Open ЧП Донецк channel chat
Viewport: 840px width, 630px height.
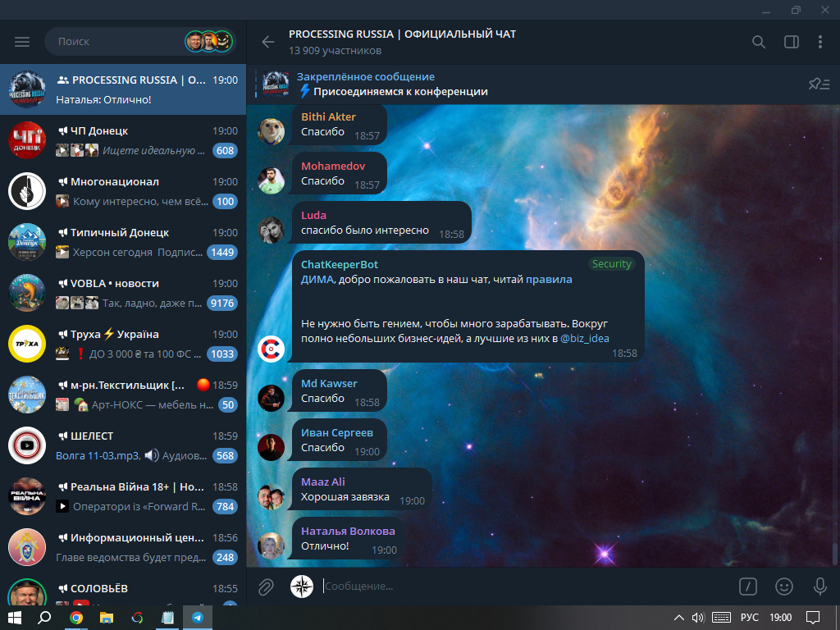[123, 140]
